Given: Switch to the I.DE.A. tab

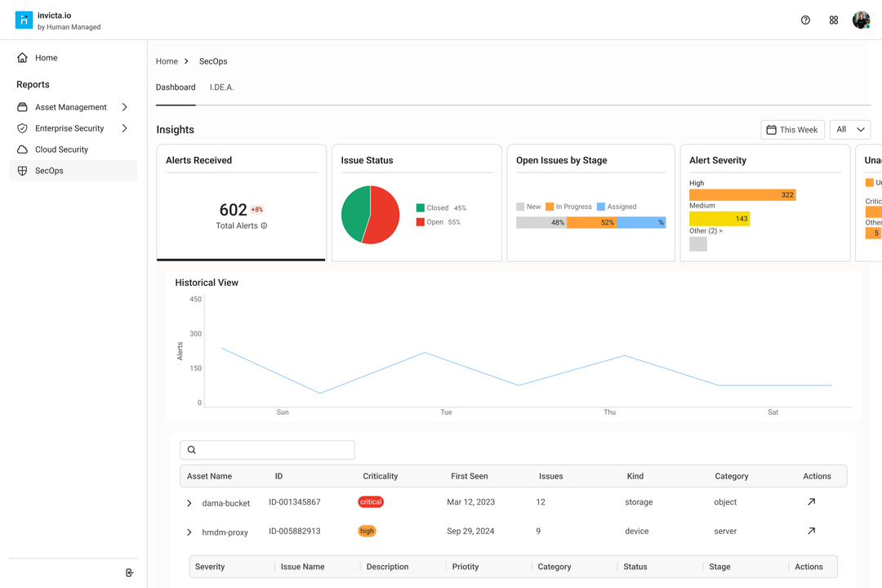Looking at the screenshot, I should (221, 87).
